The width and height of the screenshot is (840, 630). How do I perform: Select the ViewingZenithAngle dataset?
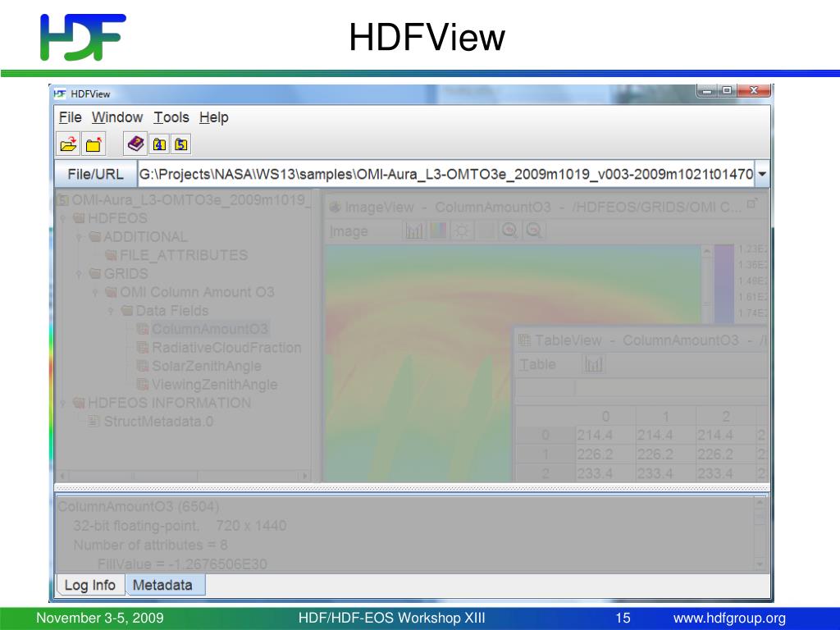click(x=214, y=384)
